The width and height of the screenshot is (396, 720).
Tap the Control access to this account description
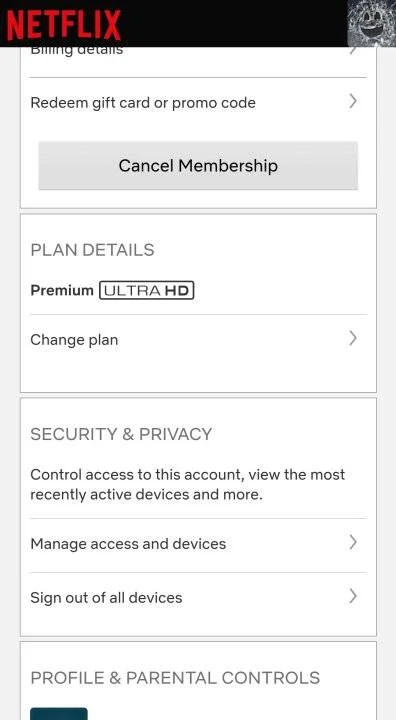[187, 484]
